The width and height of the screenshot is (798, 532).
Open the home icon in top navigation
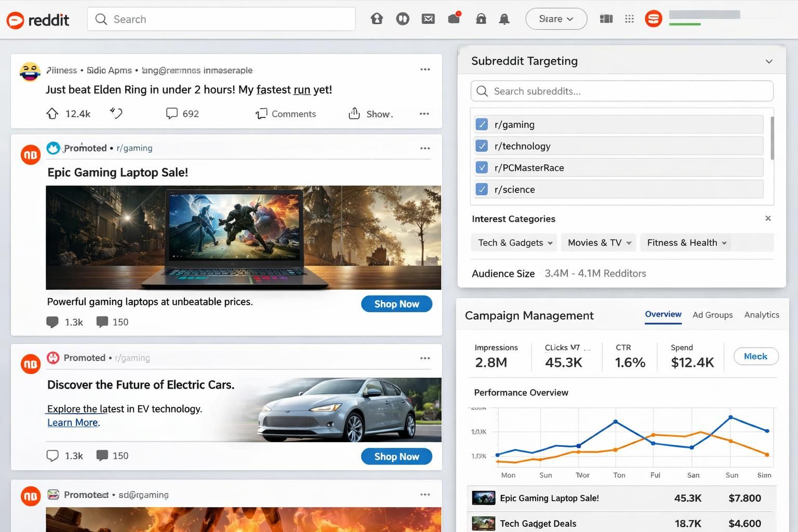(377, 19)
